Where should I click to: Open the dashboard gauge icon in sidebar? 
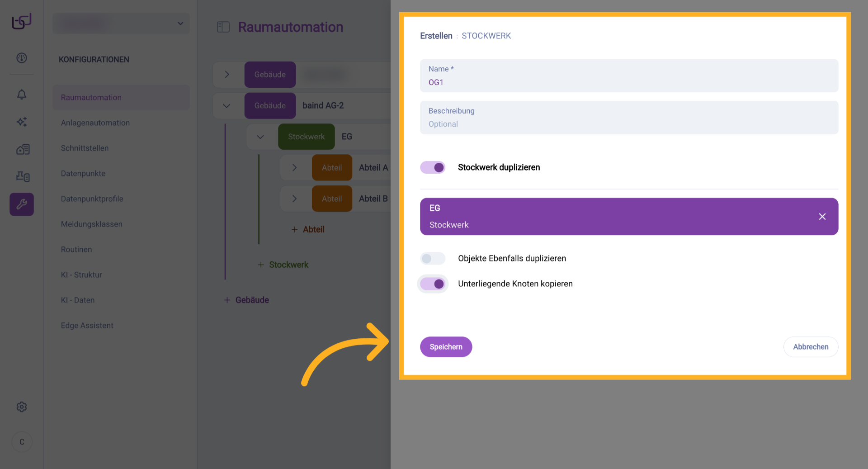click(x=22, y=58)
